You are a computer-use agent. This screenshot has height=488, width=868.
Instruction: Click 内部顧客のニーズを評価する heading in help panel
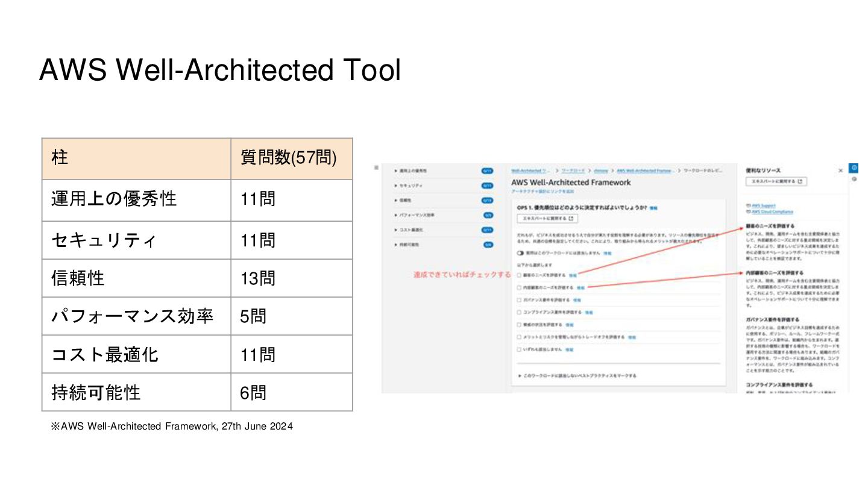[774, 274]
